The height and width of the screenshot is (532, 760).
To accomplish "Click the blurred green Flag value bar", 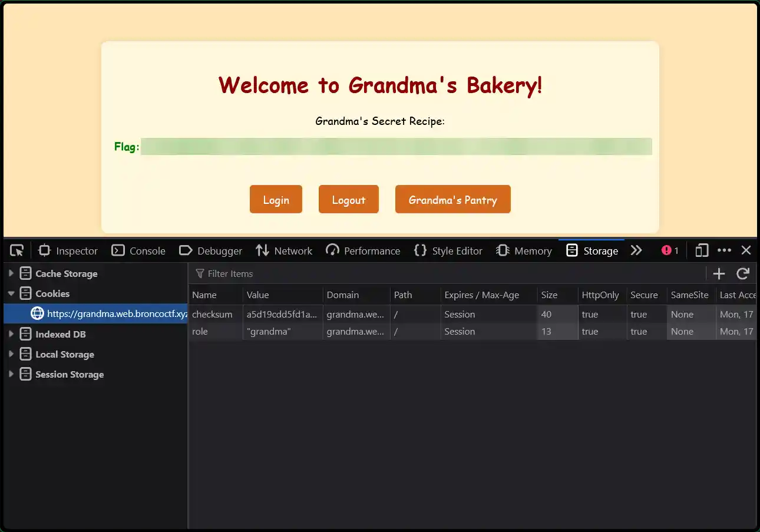I will point(396,146).
